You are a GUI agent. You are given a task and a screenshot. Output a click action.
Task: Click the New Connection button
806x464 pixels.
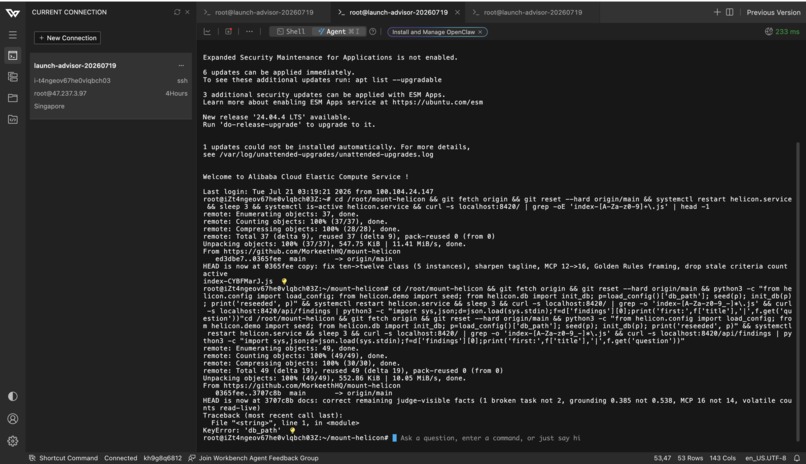pyautogui.click(x=67, y=38)
